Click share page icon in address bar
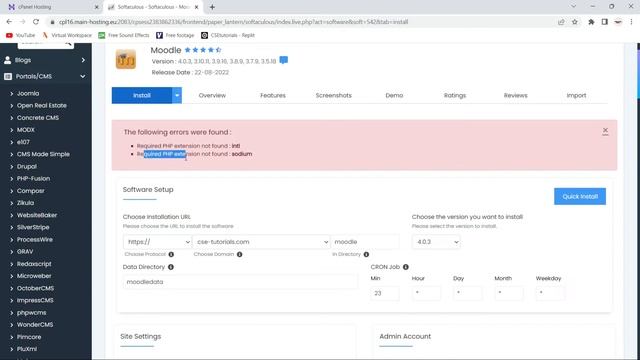 561,22
